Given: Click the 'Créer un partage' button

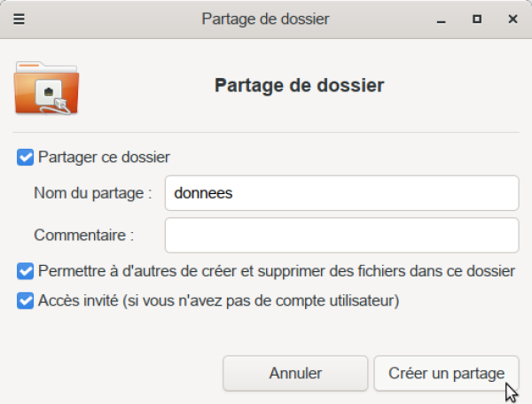Looking at the screenshot, I should pos(446,373).
